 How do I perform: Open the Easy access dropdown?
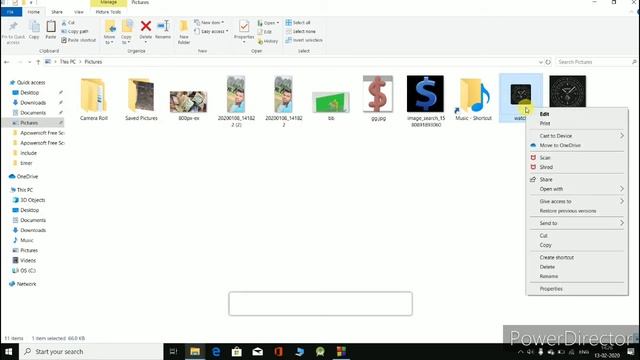pyautogui.click(x=211, y=31)
